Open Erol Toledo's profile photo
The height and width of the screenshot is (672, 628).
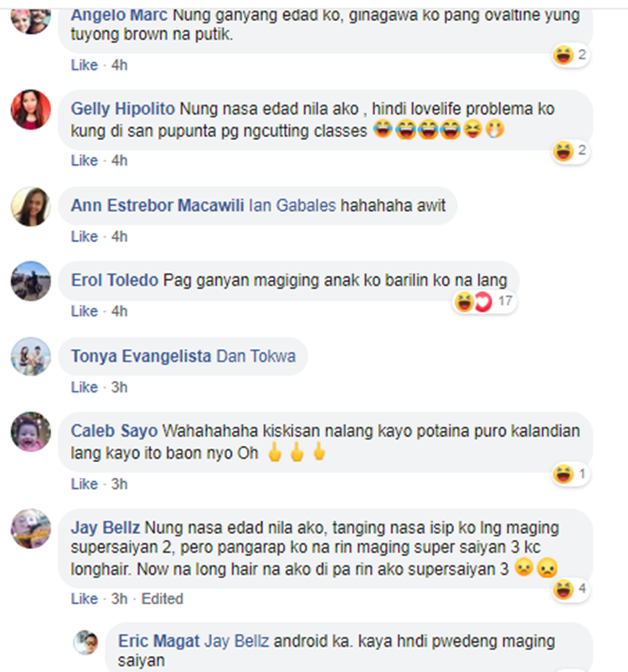[x=30, y=280]
